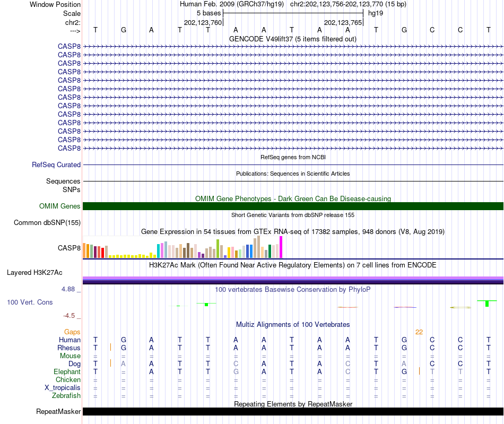Open Short Genetic Variants from dbSNP title
The width and height of the screenshot is (504, 424).
click(x=293, y=215)
